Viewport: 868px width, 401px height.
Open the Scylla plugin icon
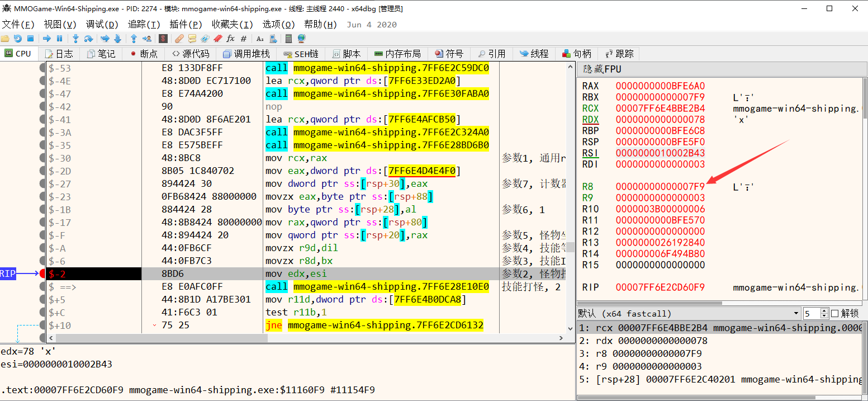pos(163,39)
